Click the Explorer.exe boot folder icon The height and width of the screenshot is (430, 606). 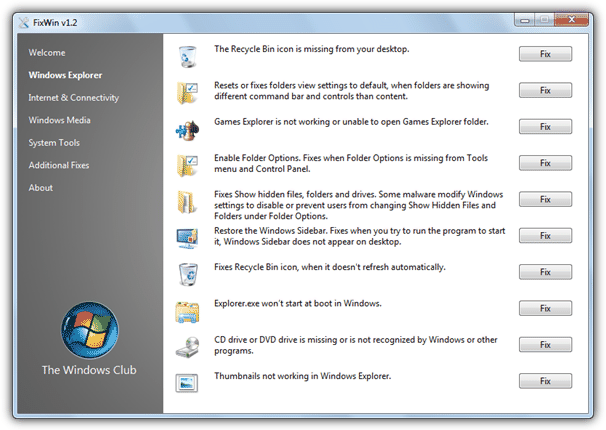[x=187, y=310]
